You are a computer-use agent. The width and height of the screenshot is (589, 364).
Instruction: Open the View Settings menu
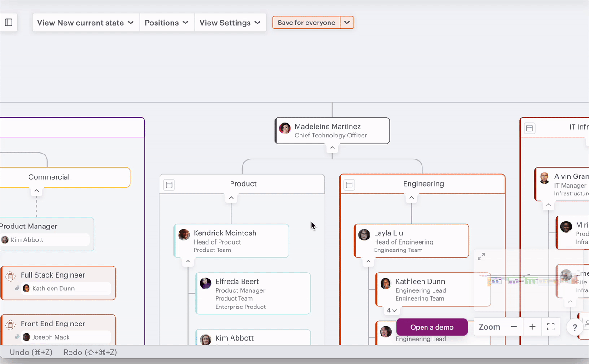[x=230, y=23]
